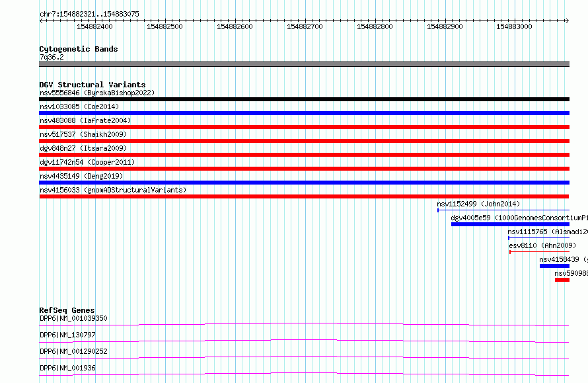Select the blue nsv1033085 variant bar
The height and width of the screenshot is (383, 588).
304,113
